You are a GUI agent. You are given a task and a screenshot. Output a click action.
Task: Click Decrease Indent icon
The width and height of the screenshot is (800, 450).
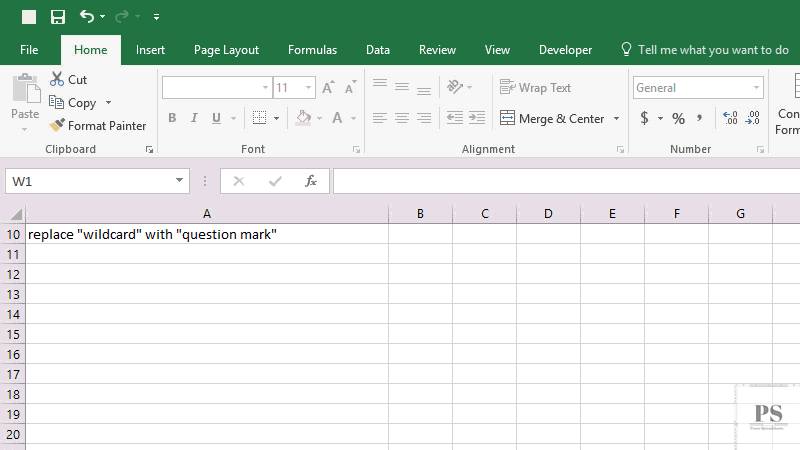pyautogui.click(x=455, y=118)
